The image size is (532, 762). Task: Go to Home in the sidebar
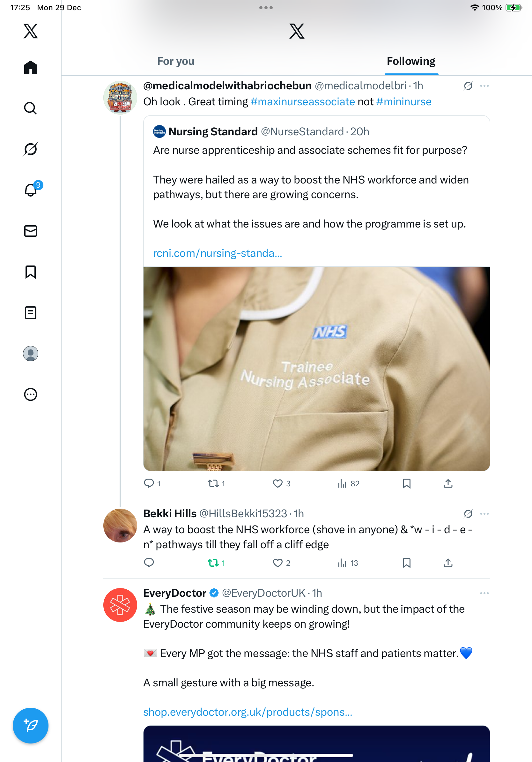(x=31, y=67)
